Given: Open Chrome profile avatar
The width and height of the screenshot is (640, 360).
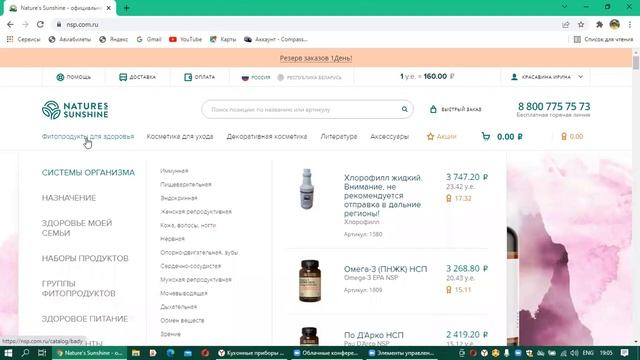Looking at the screenshot, I should point(615,24).
